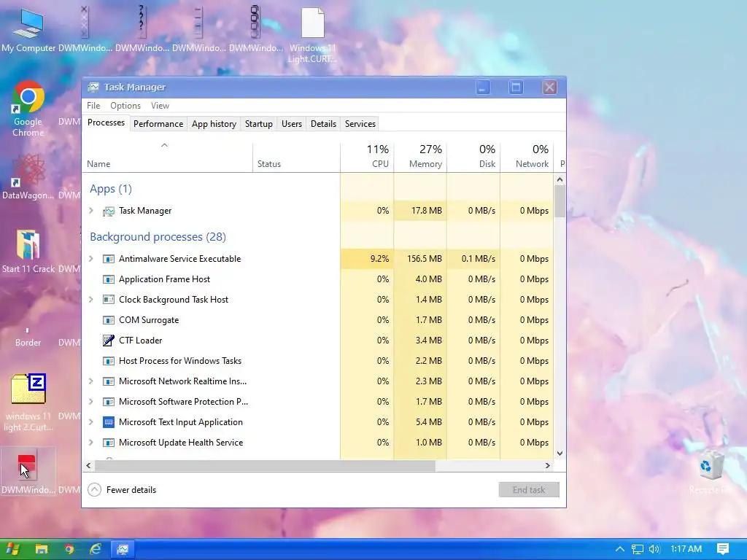Select Task Manager app row icon
This screenshot has width=747, height=560.
click(x=109, y=211)
